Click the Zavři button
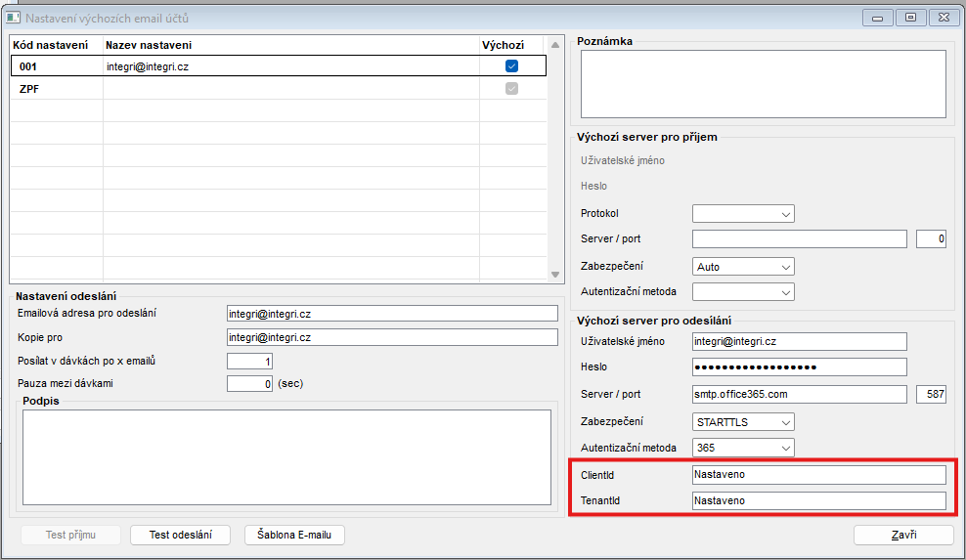Viewport: 966px width, 560px height. click(x=903, y=535)
